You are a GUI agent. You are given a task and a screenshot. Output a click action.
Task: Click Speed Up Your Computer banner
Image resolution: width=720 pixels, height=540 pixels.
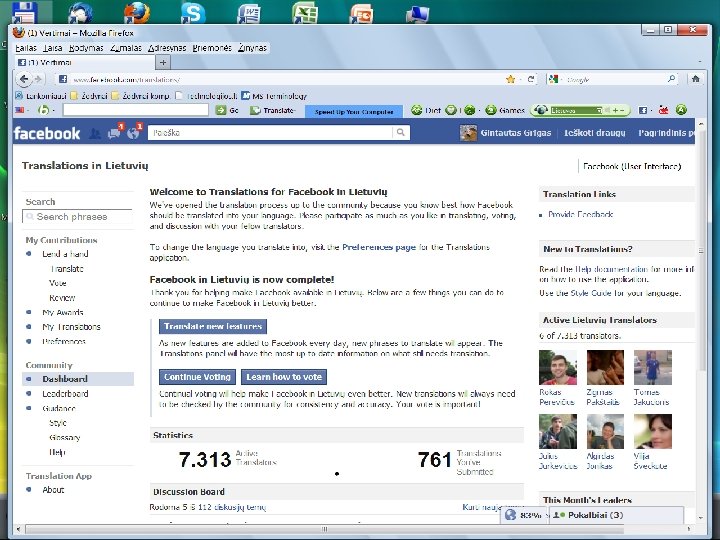tap(354, 111)
